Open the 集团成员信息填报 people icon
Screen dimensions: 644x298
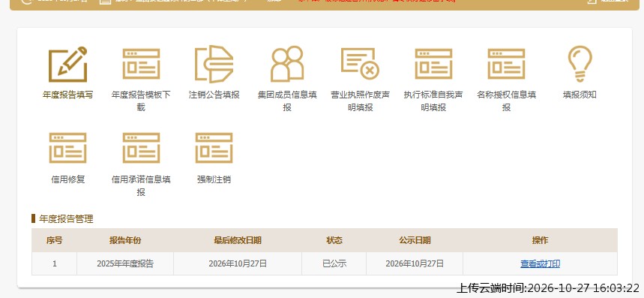pos(287,64)
